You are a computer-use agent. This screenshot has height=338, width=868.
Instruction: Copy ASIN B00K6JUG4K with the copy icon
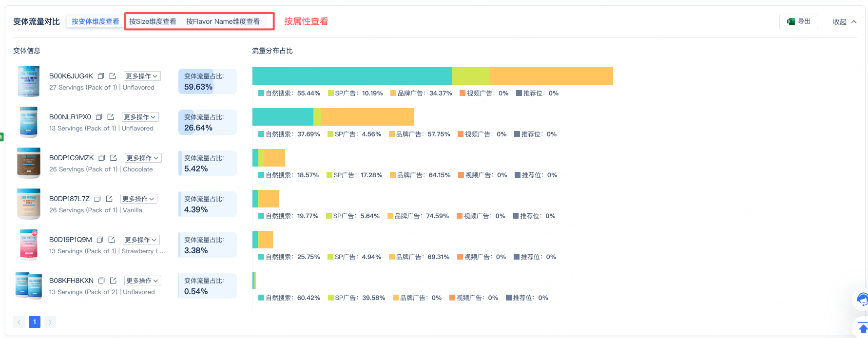tap(101, 76)
